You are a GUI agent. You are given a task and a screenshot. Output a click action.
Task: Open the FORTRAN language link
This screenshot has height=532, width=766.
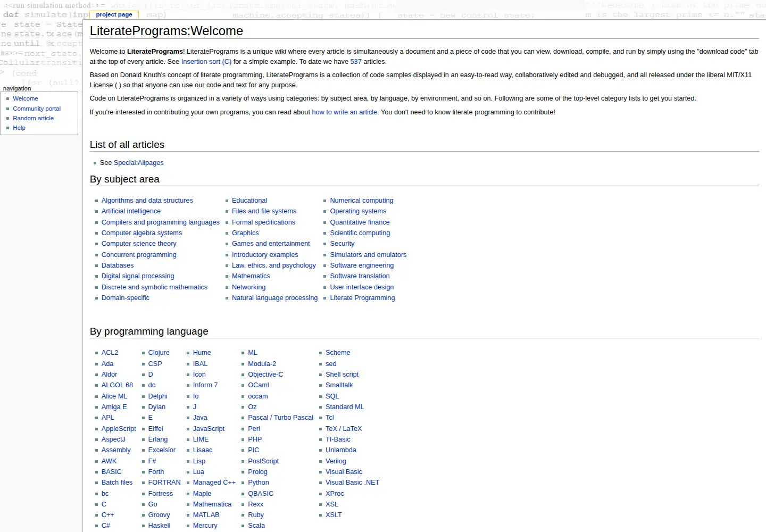click(x=164, y=483)
